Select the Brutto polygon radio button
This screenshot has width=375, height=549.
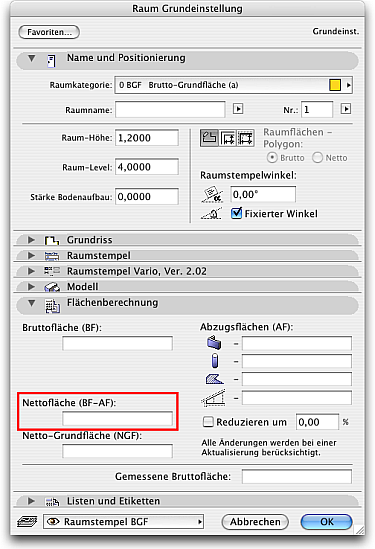272,158
